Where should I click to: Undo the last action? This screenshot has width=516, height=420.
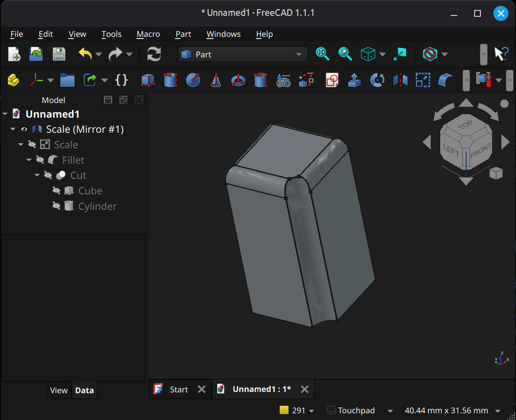[x=85, y=54]
